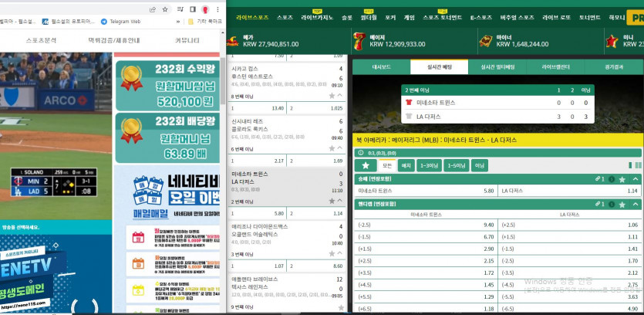Switch to single-column market layout
This screenshot has width=644, height=315.
tap(630, 165)
